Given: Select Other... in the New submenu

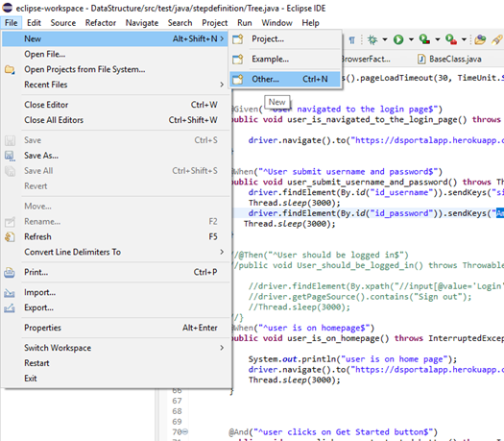Looking at the screenshot, I should 285,79.
